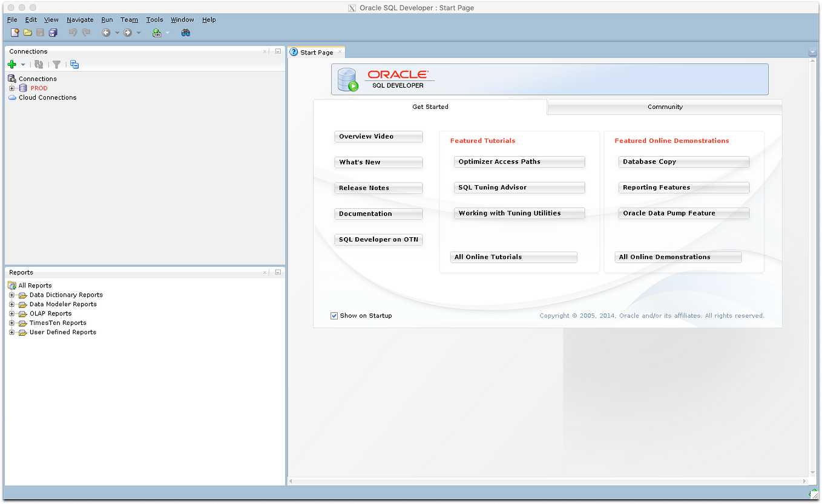Image resolution: width=822 pixels, height=504 pixels.
Task: Open the File menu
Action: (x=12, y=19)
